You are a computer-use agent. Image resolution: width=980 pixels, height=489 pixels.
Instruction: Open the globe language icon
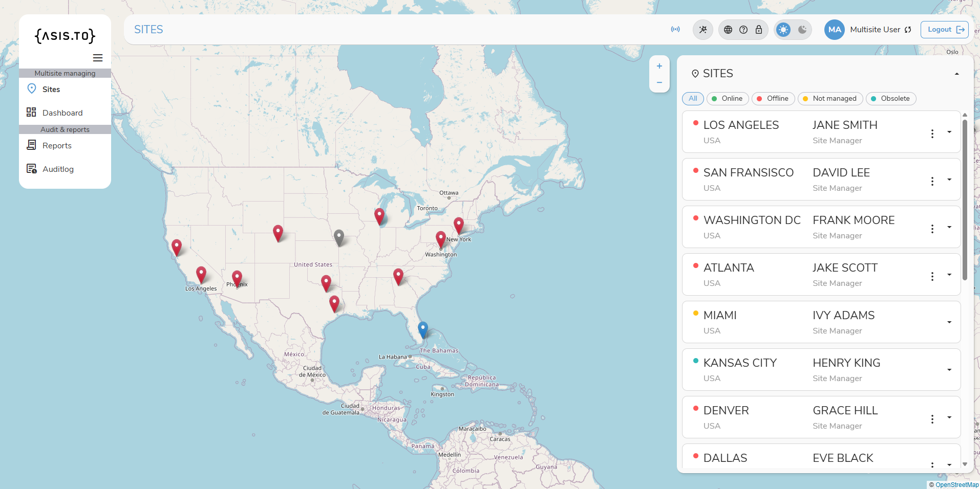[x=728, y=30]
